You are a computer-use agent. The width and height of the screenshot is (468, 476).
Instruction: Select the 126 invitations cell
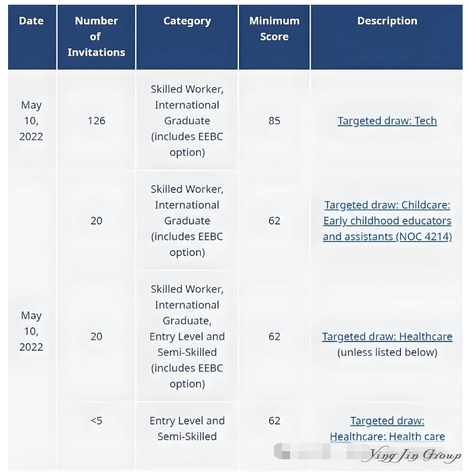(96, 121)
